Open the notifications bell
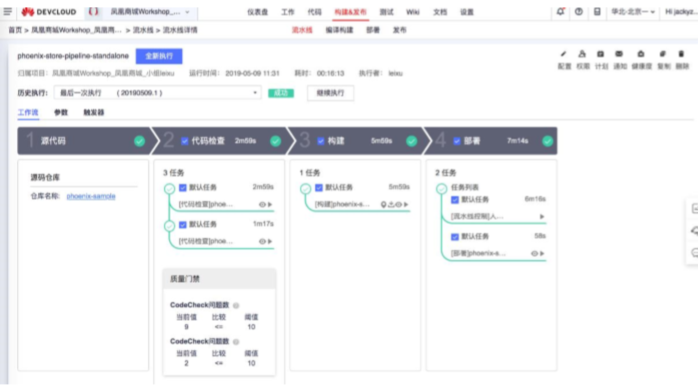 tap(560, 12)
